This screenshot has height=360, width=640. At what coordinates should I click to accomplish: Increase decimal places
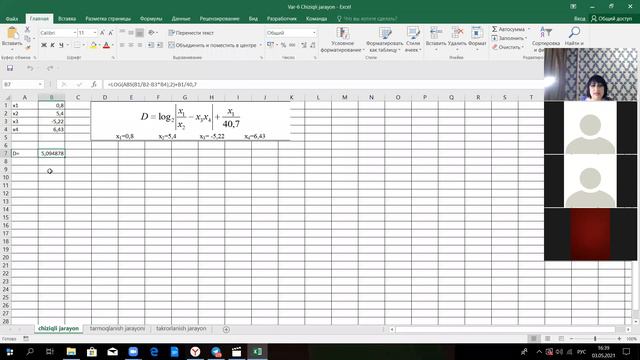[304, 45]
